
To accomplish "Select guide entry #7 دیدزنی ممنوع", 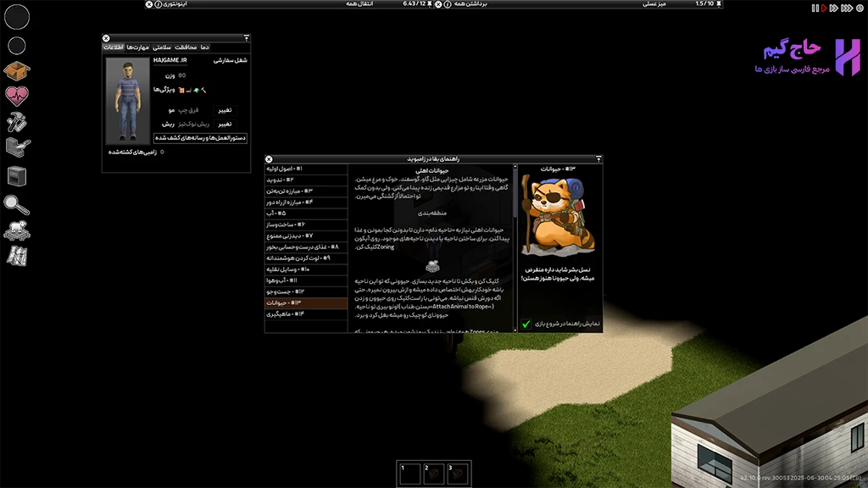I will click(x=306, y=236).
